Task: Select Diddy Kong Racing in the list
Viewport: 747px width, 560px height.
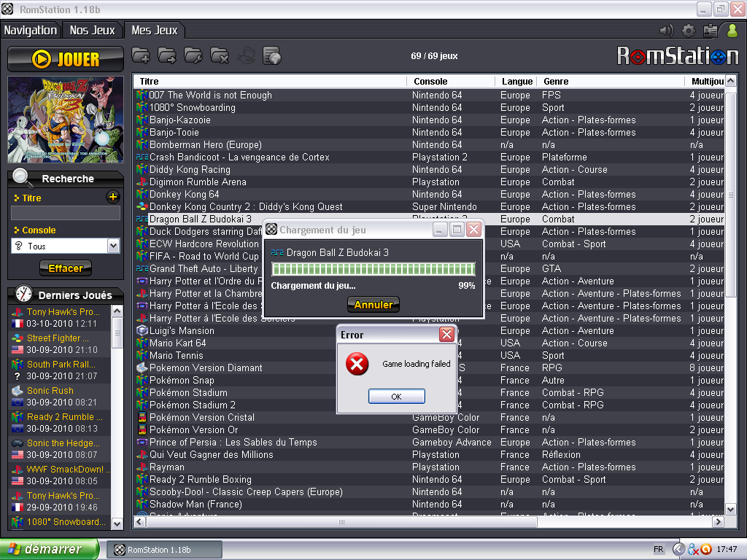Action: (x=429, y=169)
